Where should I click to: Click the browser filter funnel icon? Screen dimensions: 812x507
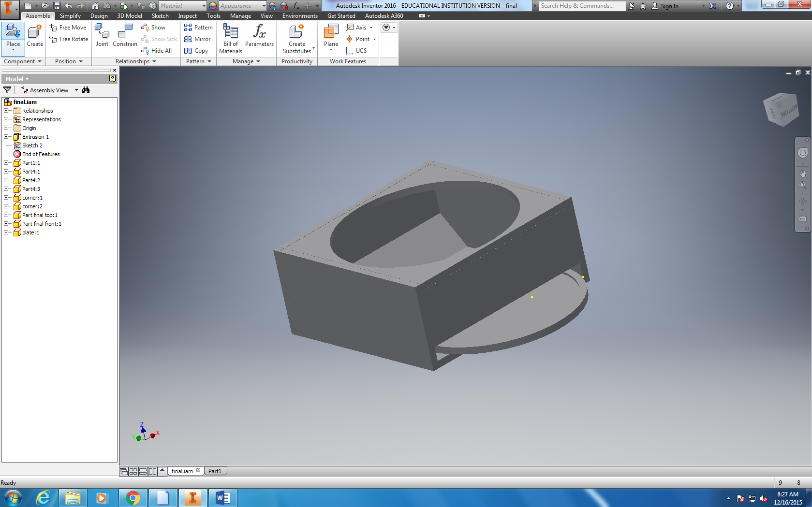pyautogui.click(x=7, y=90)
